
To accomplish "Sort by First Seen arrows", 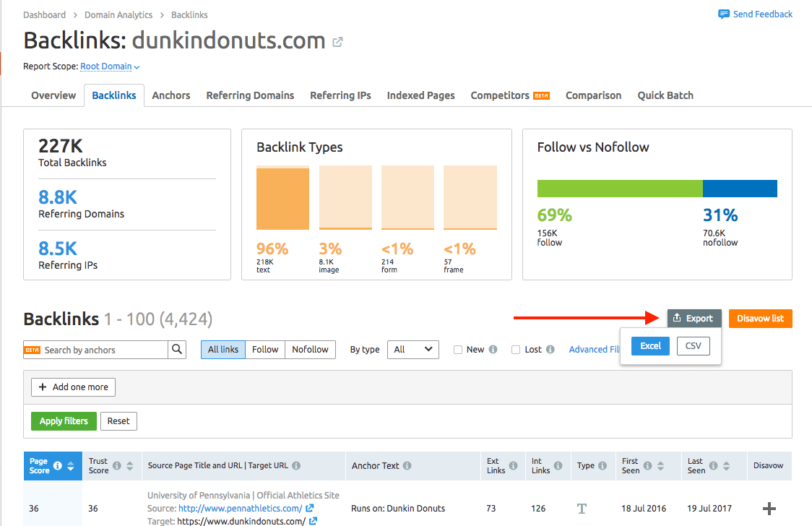I will (x=661, y=465).
